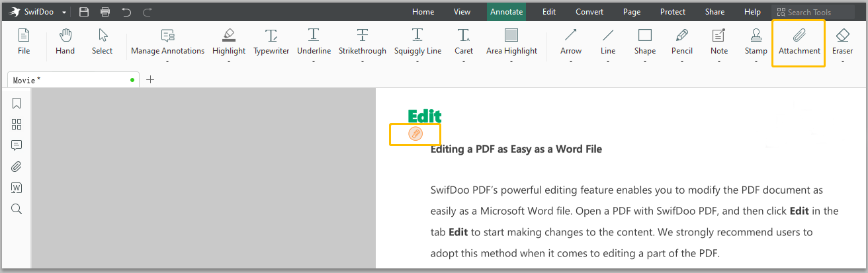Screen dimensions: 868x273
Task: Select the Strikethrough tool
Action: tap(363, 42)
